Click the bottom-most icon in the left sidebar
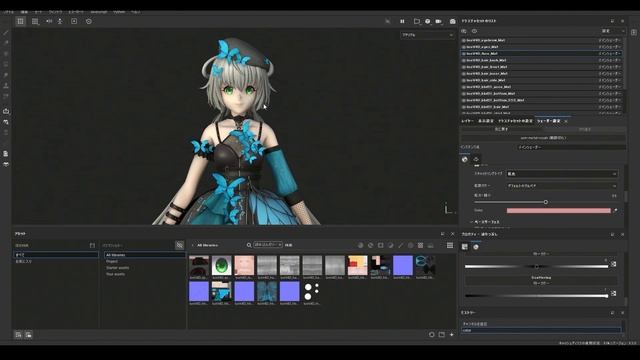The height and width of the screenshot is (360, 640). [x=6, y=164]
